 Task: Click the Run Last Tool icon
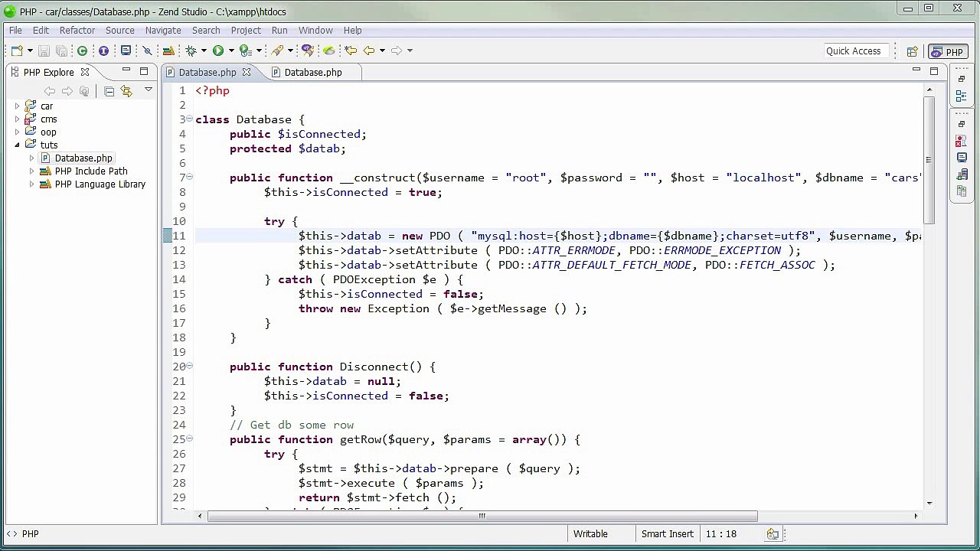coord(245,51)
